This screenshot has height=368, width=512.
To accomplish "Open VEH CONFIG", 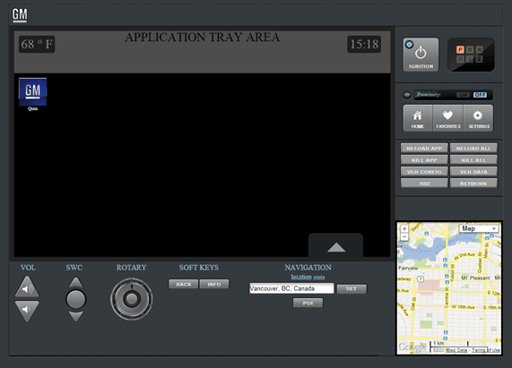I will click(x=424, y=172).
